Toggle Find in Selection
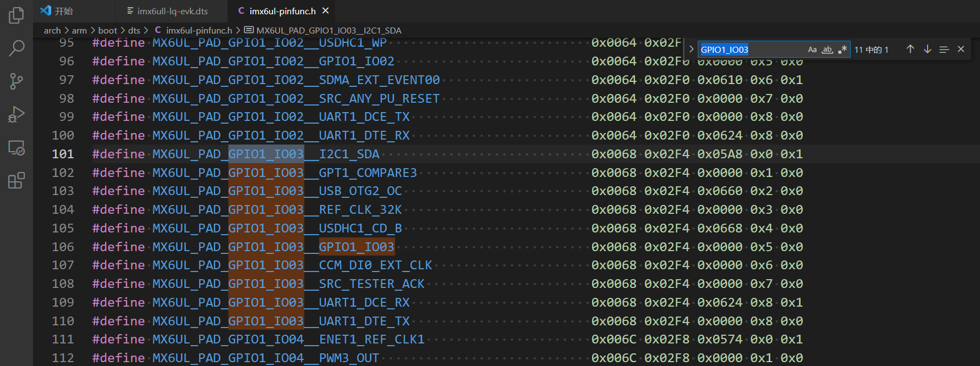This screenshot has width=980, height=366. pos(944,49)
